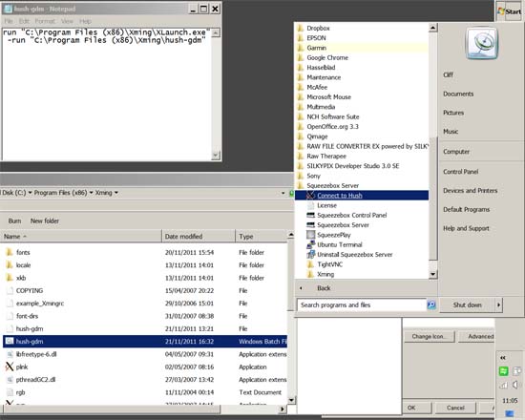This screenshot has width=525, height=420.
Task: Open the TightVNC folder
Action: click(329, 264)
